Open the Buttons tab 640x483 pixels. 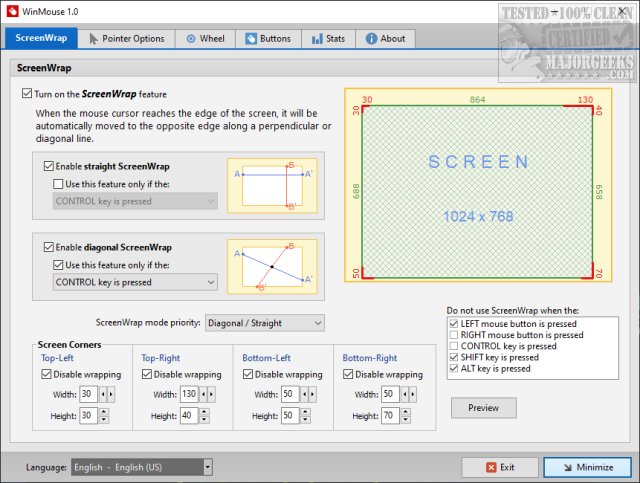pyautogui.click(x=268, y=39)
